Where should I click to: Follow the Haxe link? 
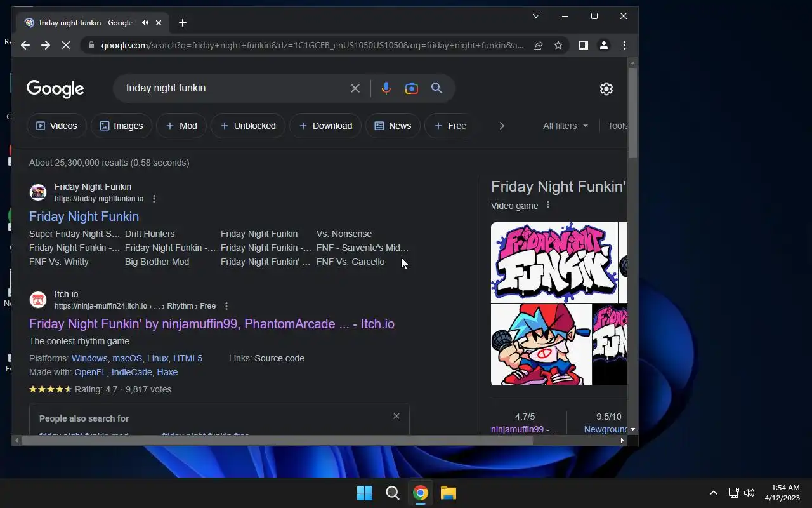(167, 372)
